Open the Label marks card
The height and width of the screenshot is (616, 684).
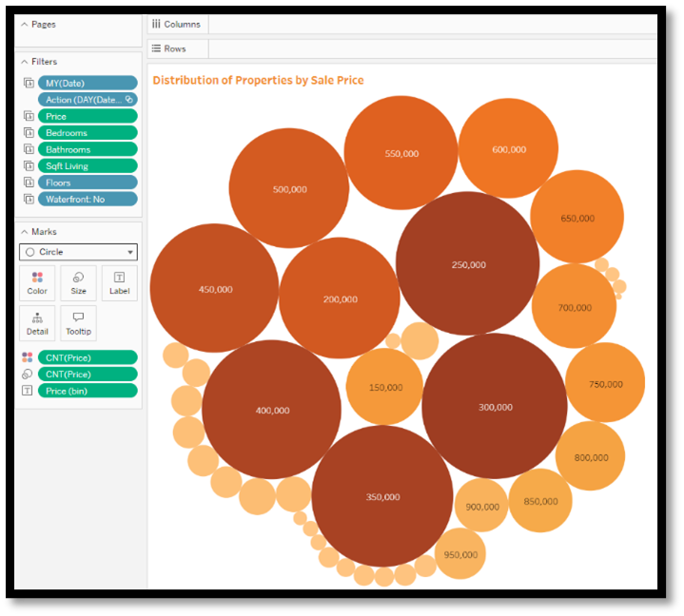pos(119,282)
